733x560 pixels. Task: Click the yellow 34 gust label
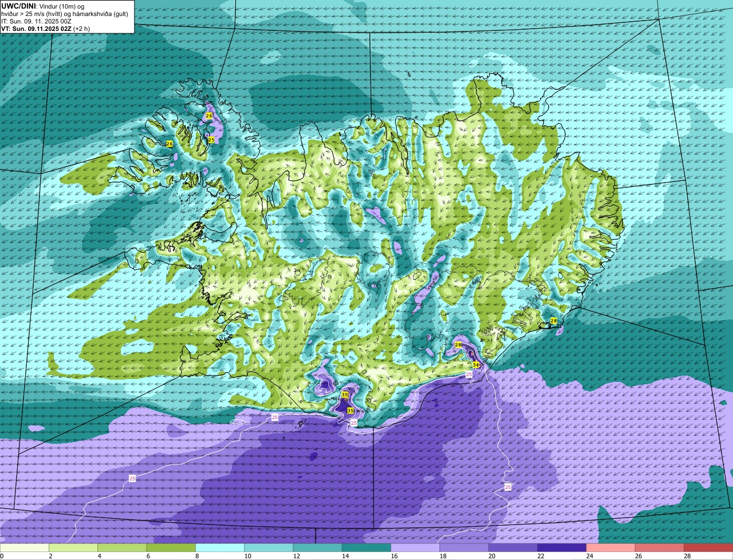click(476, 365)
